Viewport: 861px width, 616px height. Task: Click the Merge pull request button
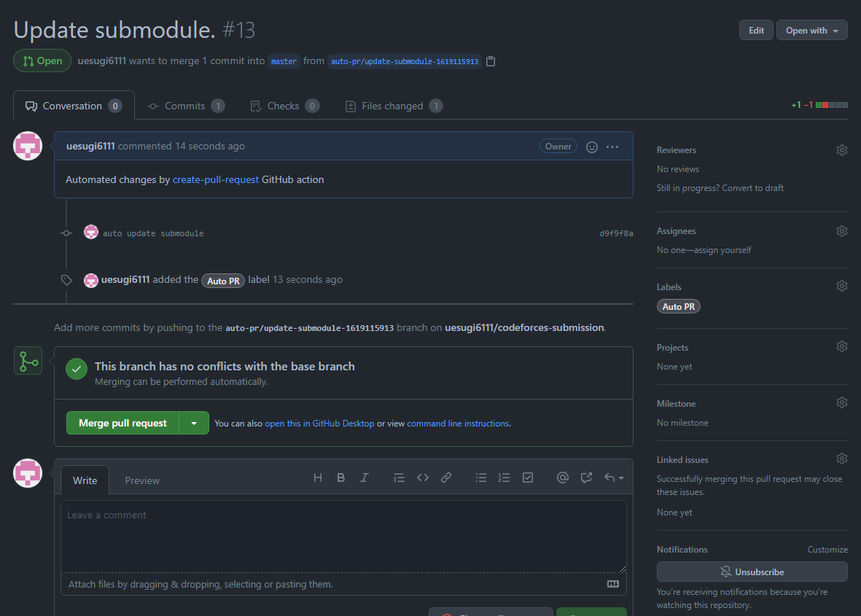pos(122,424)
